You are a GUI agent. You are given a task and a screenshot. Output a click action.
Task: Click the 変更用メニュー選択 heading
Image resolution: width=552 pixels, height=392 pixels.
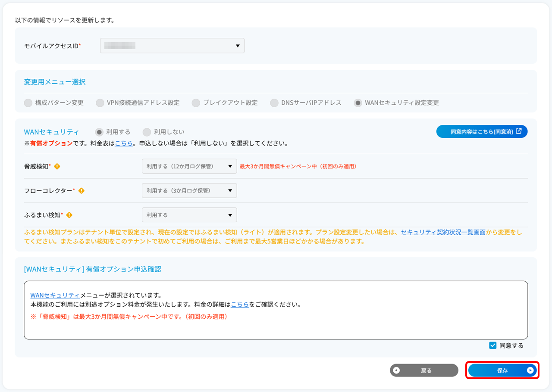(x=55, y=82)
